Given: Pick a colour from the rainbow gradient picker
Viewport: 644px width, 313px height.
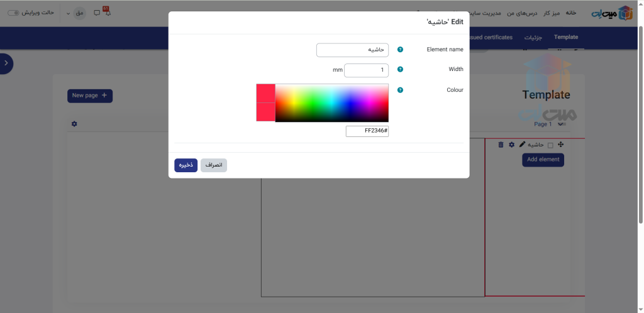Looking at the screenshot, I should tap(331, 102).
